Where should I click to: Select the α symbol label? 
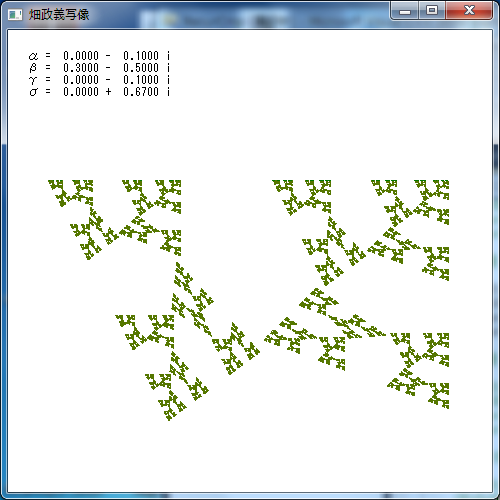click(x=33, y=56)
